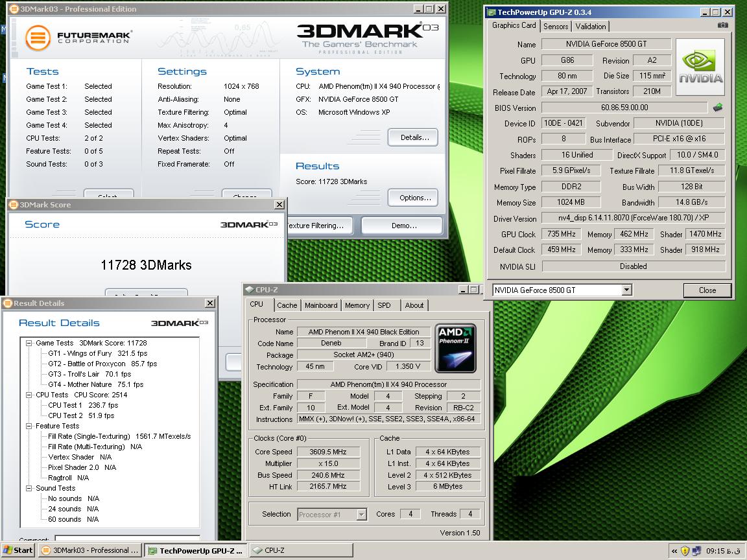Click the Options... button in 3DMark03
Screen dimensions: 747x560
coord(413,198)
